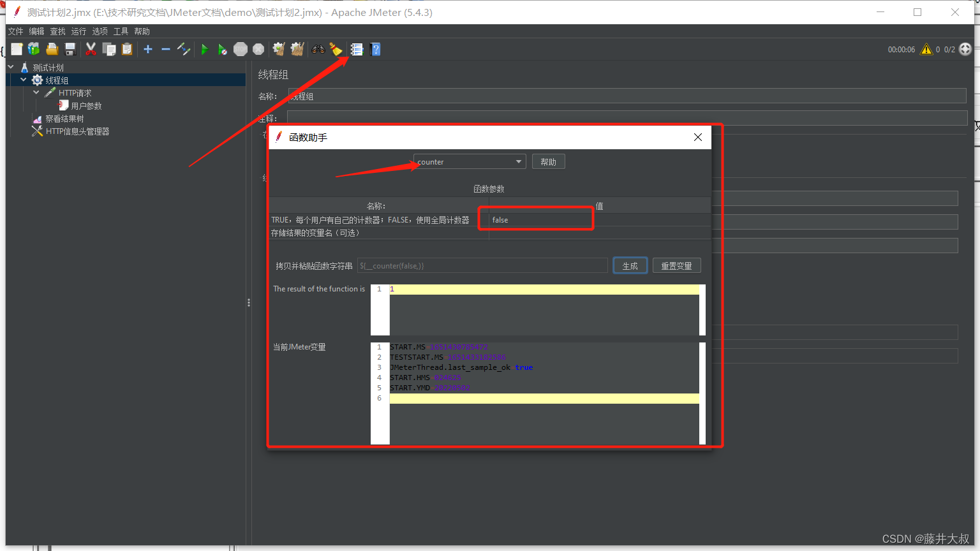This screenshot has width=980, height=551.
Task: Click the function result text area
Action: click(x=544, y=310)
